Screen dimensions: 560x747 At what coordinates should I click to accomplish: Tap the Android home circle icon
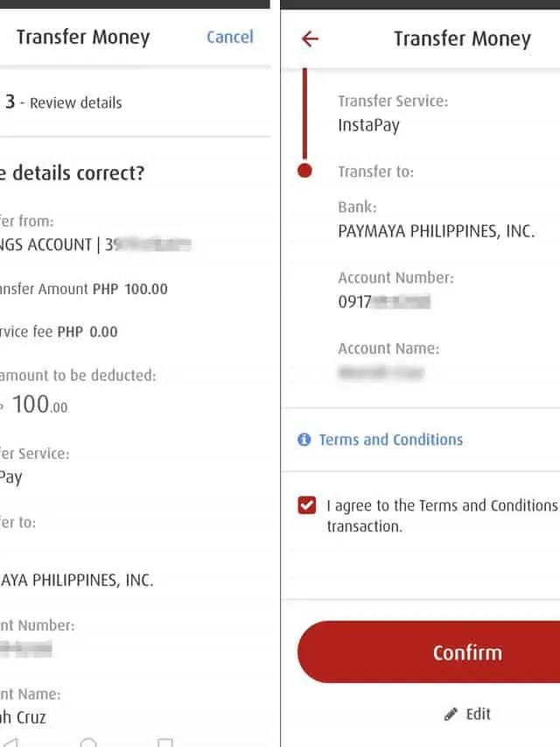88,743
